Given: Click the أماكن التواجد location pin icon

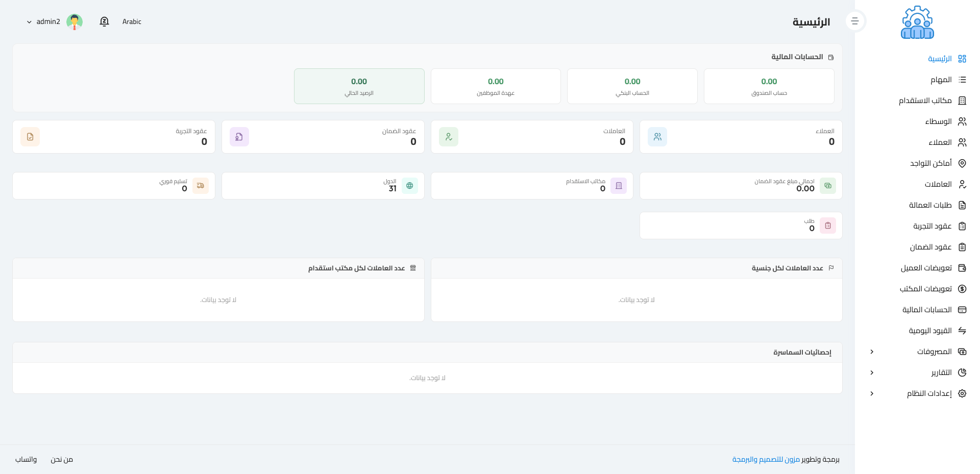Looking at the screenshot, I should click(962, 163).
